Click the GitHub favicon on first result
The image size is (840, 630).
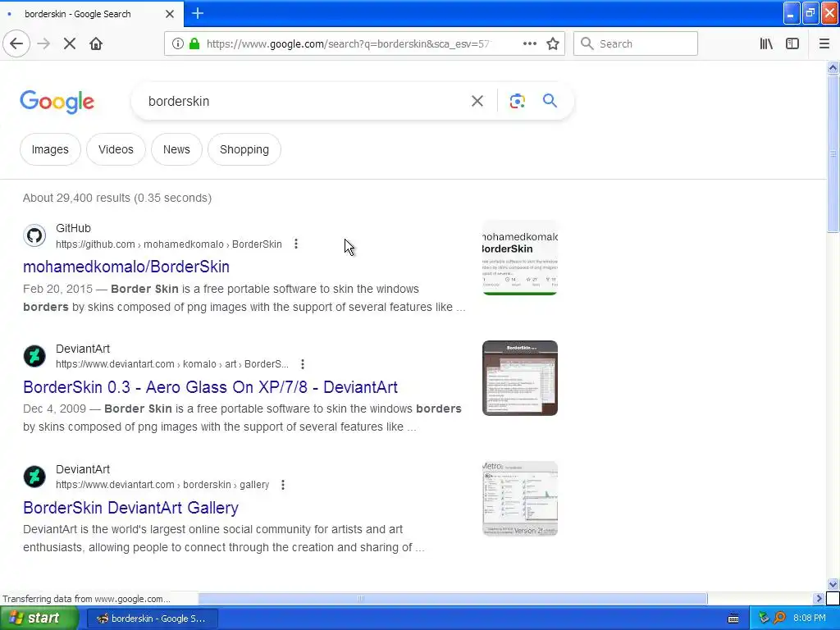coord(34,235)
